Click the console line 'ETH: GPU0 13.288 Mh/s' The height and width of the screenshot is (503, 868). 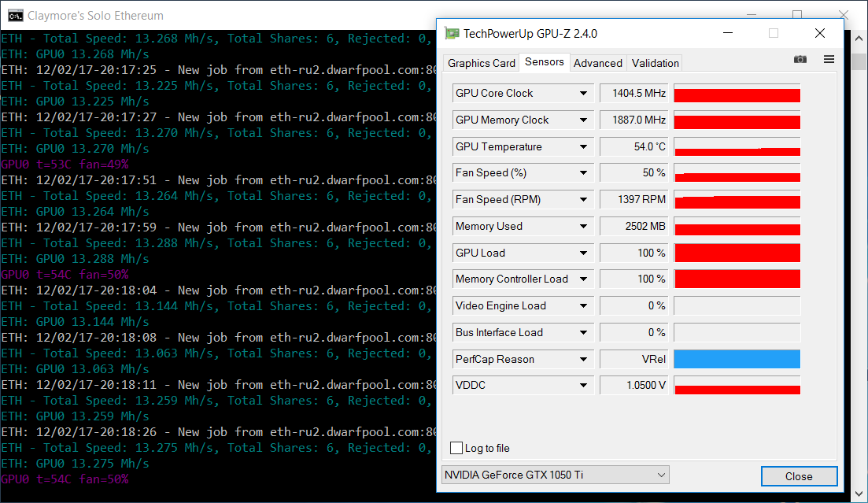click(x=76, y=259)
